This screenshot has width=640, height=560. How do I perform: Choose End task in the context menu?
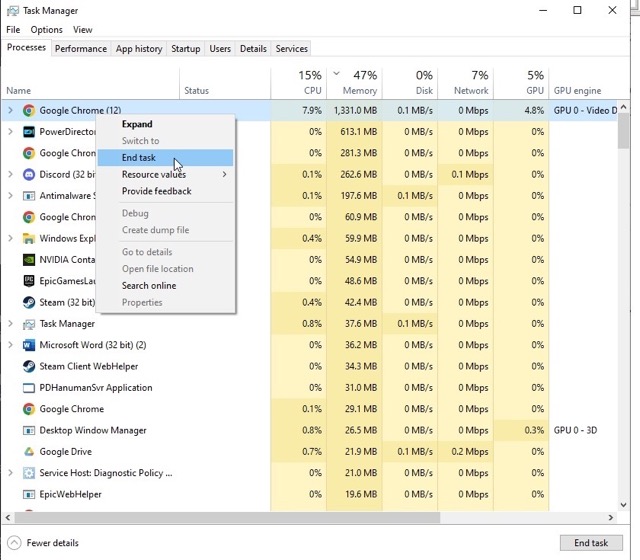(x=166, y=158)
